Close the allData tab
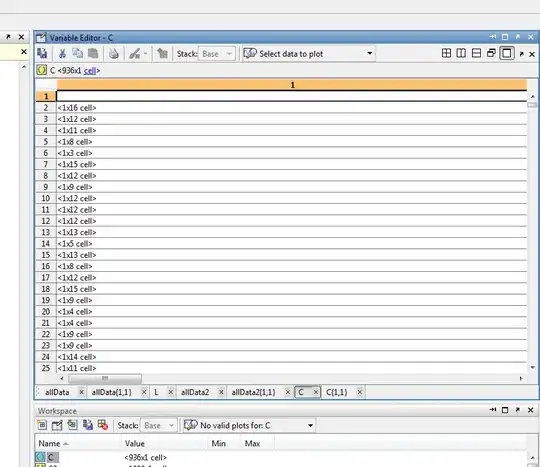 click(81, 392)
